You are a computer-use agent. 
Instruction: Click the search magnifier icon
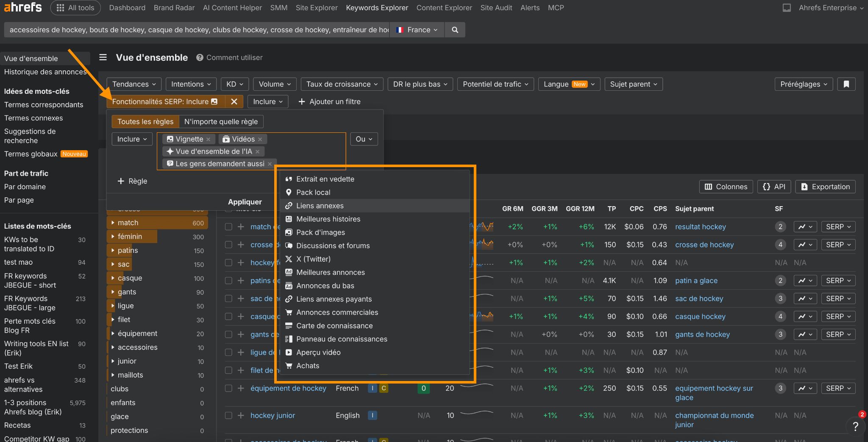(455, 30)
